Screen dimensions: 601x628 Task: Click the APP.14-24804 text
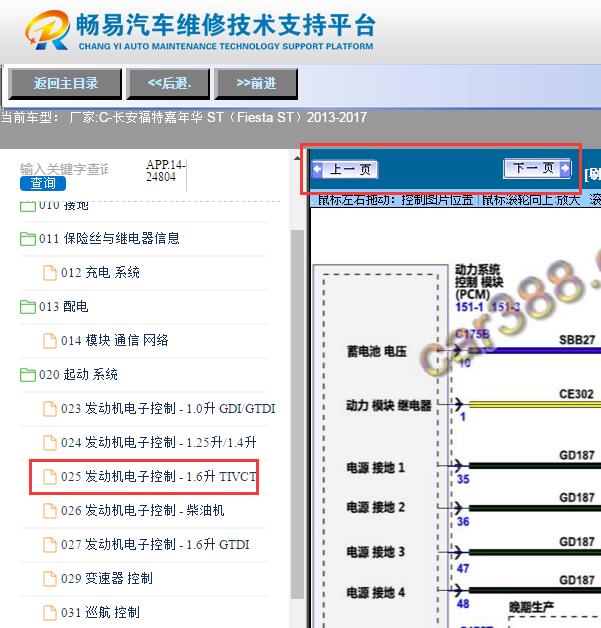point(165,171)
